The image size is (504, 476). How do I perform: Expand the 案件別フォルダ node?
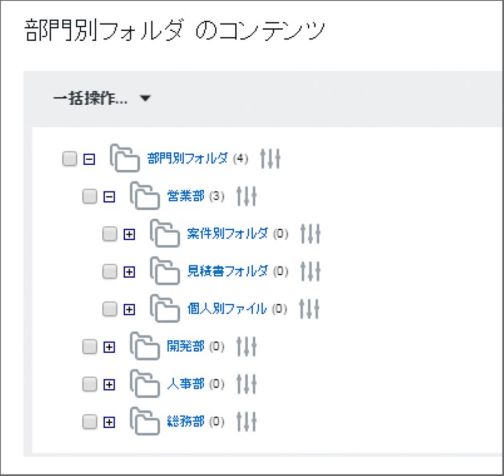click(129, 234)
